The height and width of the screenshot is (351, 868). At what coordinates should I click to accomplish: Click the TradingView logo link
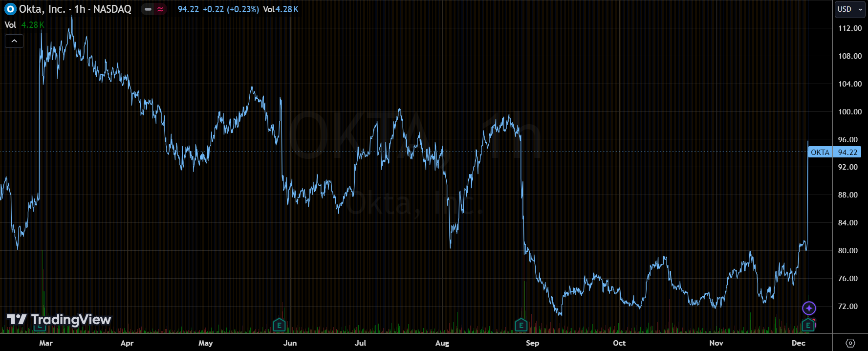coord(59,320)
